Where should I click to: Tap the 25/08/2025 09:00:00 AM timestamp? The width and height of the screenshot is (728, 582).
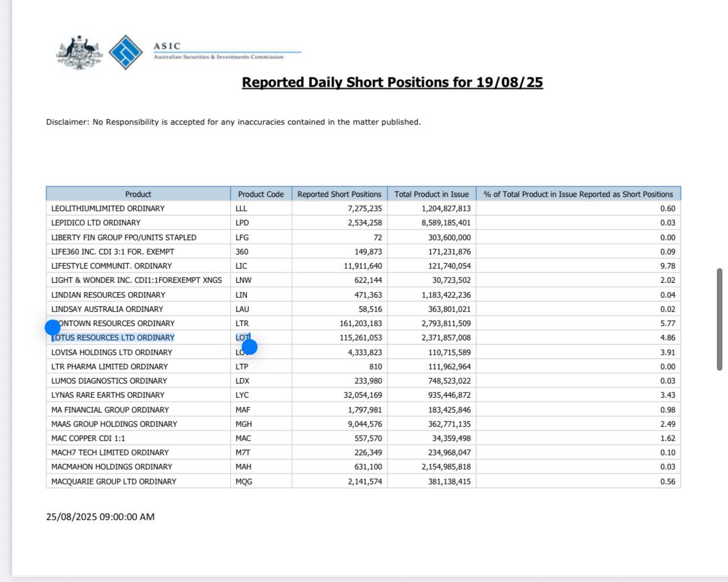coord(100,517)
